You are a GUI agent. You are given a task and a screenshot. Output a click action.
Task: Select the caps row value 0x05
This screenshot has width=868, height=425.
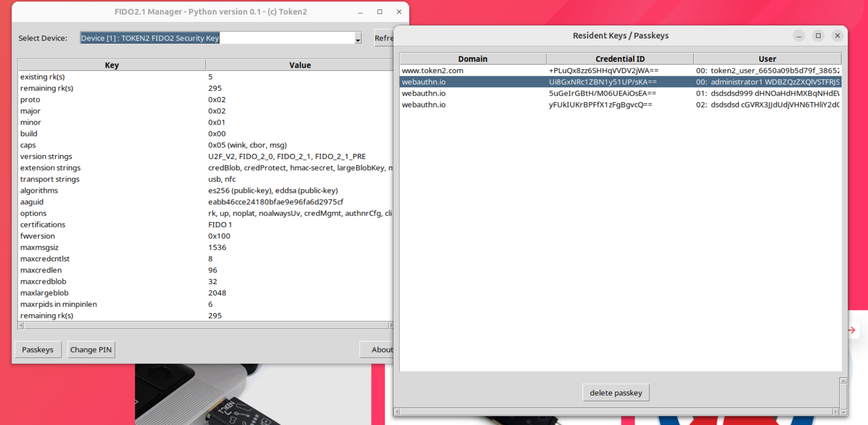click(x=248, y=145)
